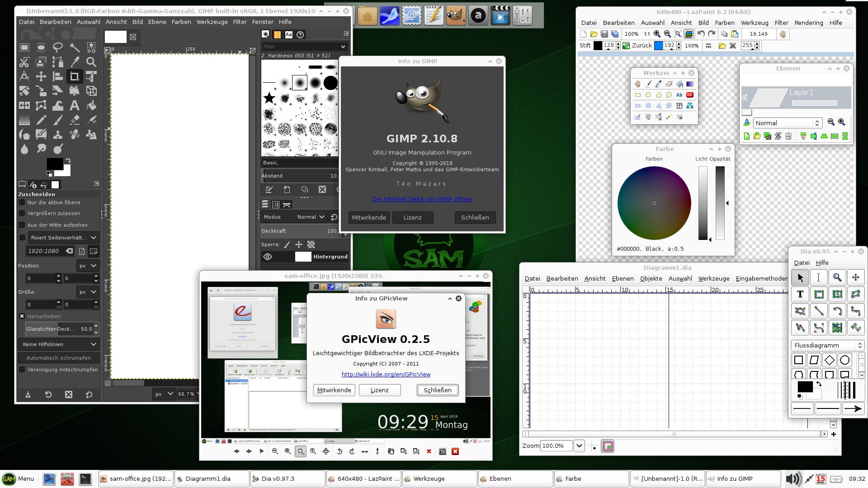Open the GPicView wiki link

[386, 374]
